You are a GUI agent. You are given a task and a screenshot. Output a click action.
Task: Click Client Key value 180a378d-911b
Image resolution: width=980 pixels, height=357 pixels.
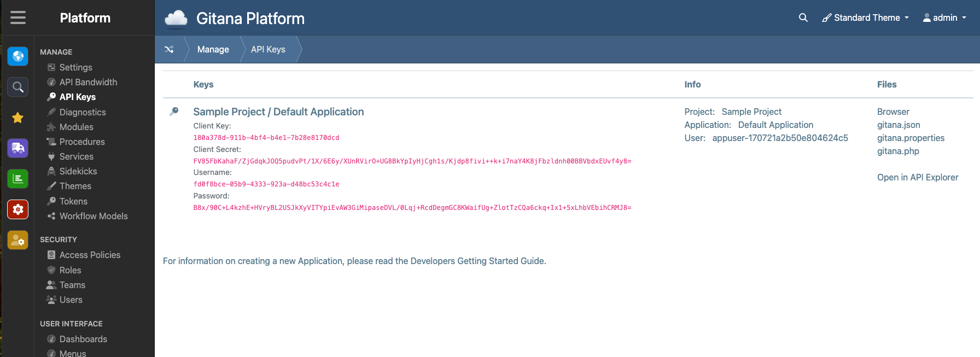266,138
